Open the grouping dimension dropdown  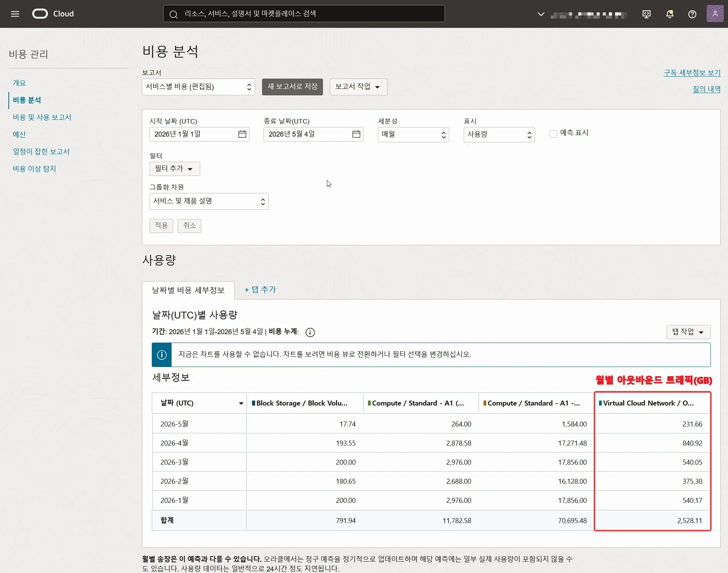pyautogui.click(x=209, y=201)
